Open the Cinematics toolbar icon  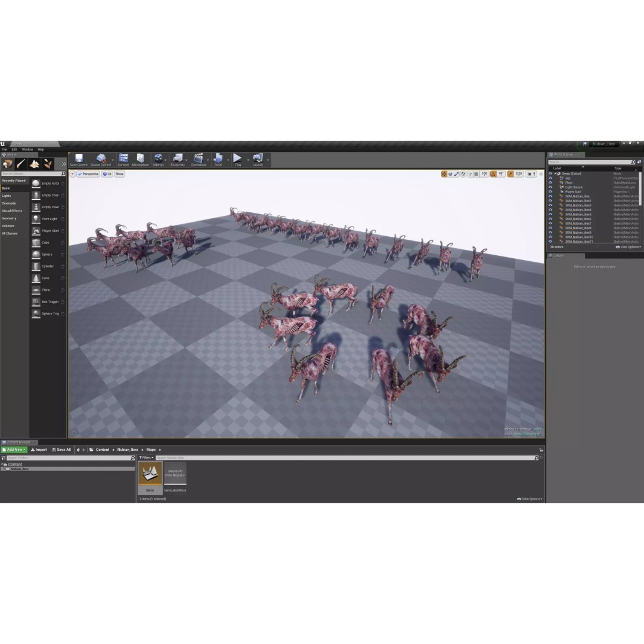[199, 160]
